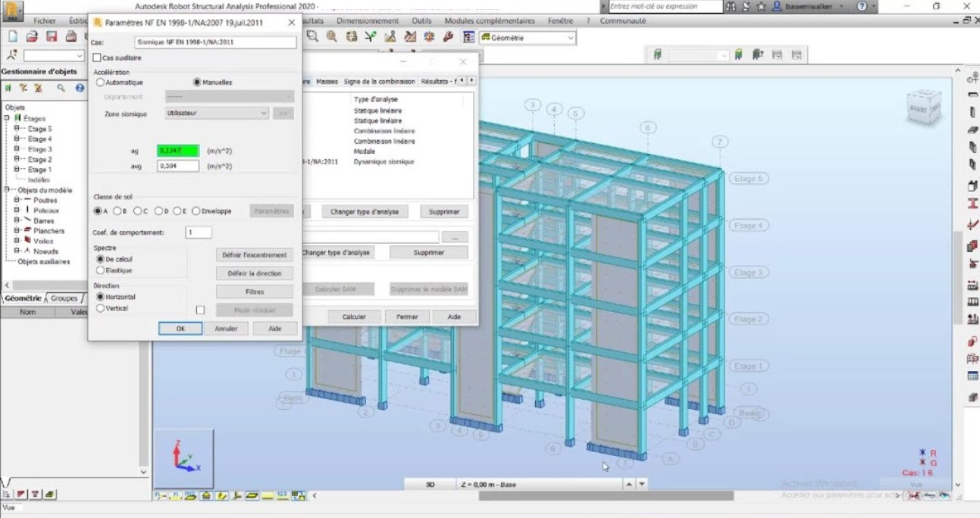980x518 pixels.
Task: Open the Géométrie layout dropdown
Action: click(x=528, y=37)
